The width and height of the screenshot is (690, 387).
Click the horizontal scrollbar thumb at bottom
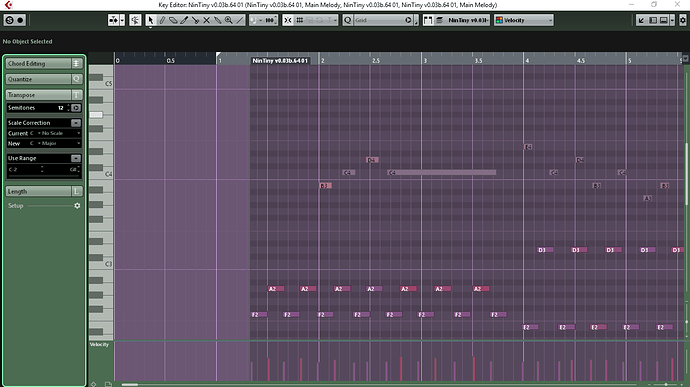coord(130,384)
